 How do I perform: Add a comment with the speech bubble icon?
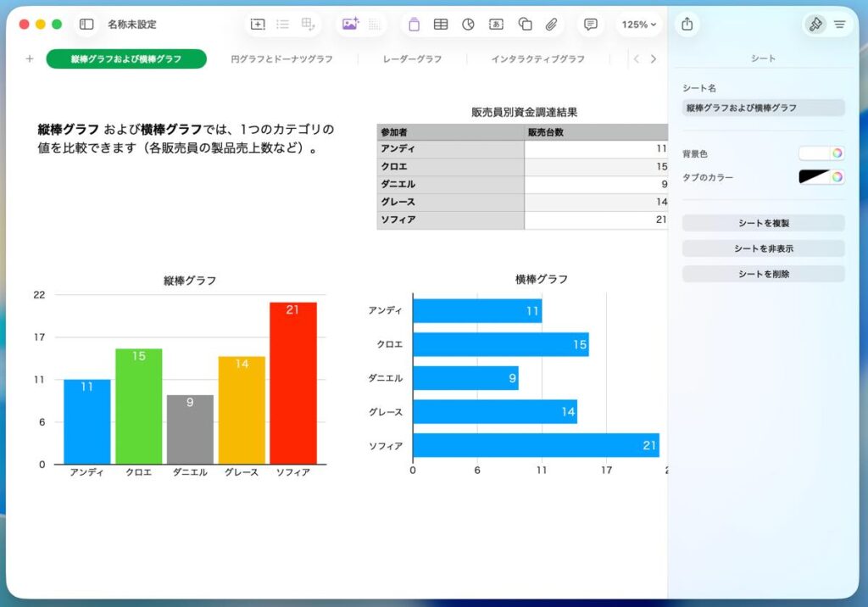[591, 25]
